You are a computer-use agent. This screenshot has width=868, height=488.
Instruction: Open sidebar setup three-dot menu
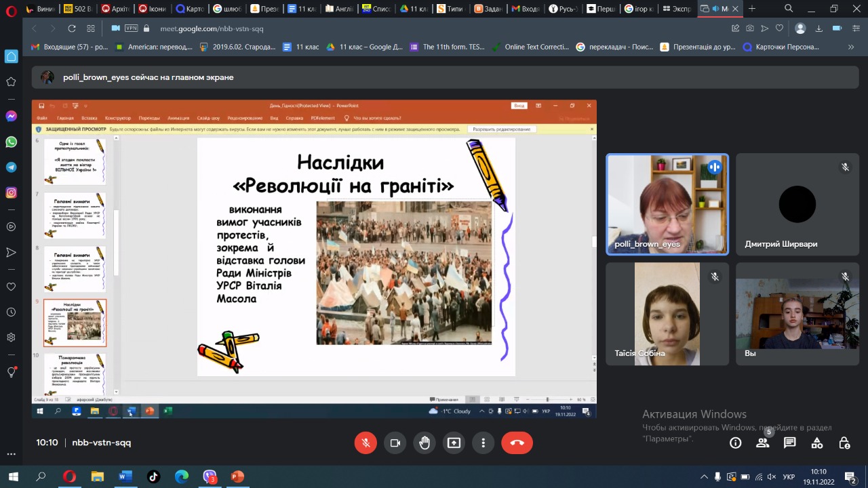(11, 454)
